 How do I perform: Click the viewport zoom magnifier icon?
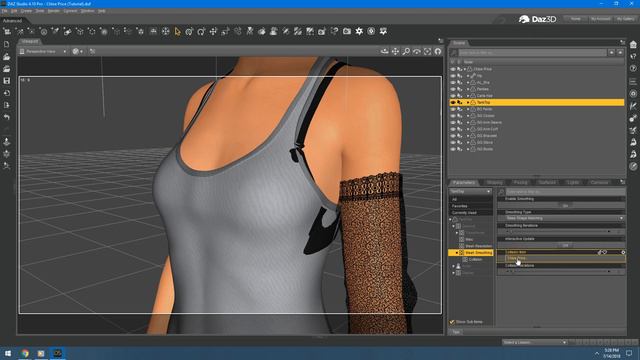coord(406,51)
